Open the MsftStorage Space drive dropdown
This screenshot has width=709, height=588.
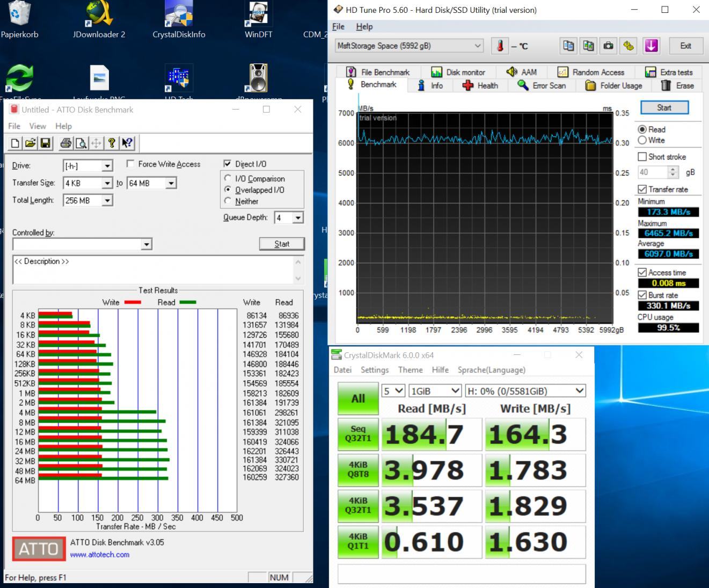tap(409, 46)
